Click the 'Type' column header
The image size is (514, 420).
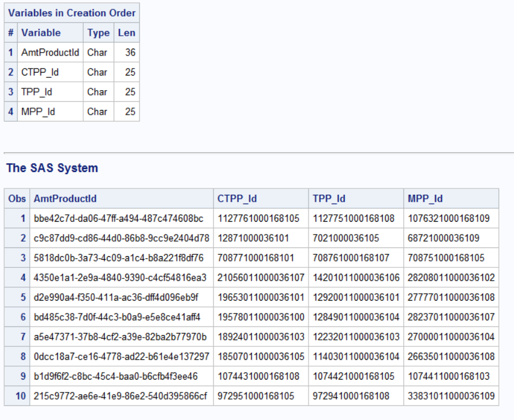point(98,33)
